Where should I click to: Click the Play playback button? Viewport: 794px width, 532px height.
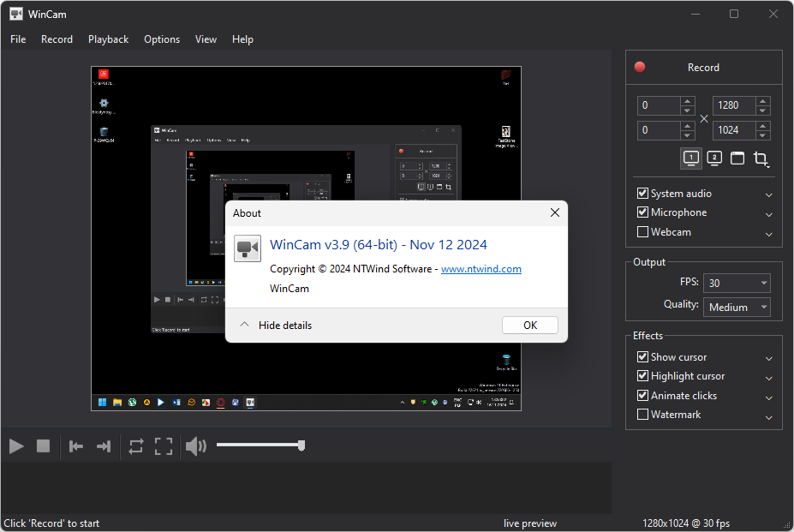(x=17, y=446)
